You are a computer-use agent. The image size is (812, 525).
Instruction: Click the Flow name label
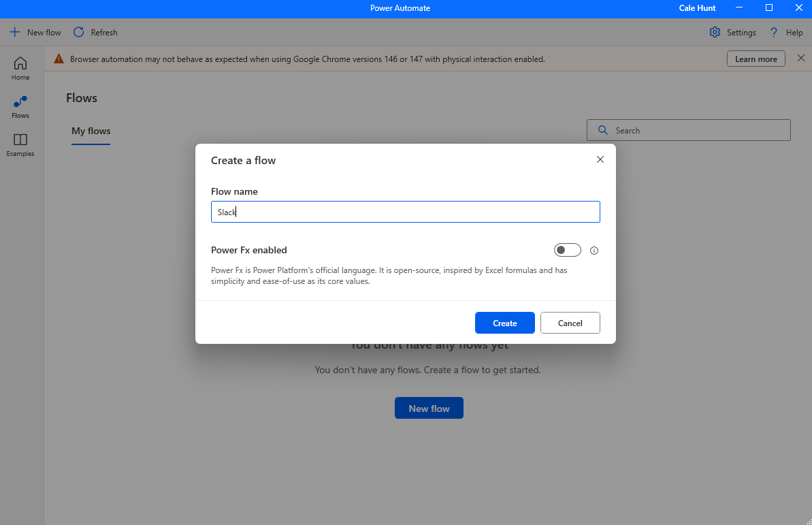[234, 191]
